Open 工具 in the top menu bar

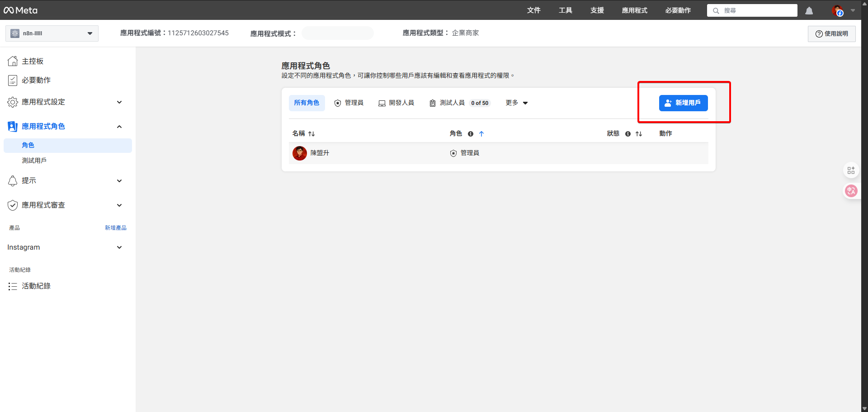(565, 10)
